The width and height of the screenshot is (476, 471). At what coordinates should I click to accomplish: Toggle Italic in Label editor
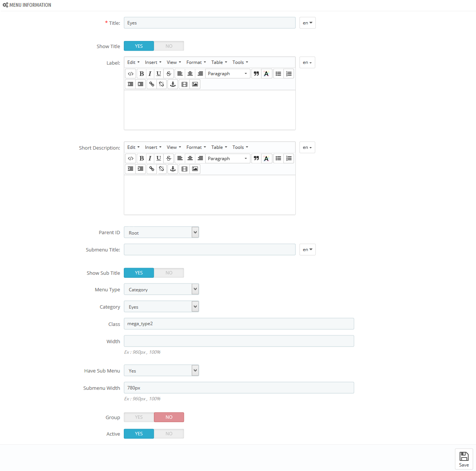pyautogui.click(x=150, y=74)
